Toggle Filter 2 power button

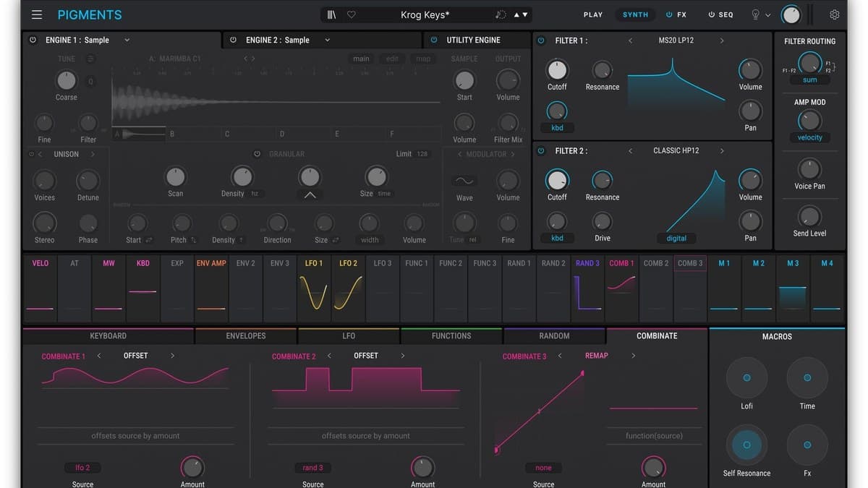pyautogui.click(x=541, y=150)
